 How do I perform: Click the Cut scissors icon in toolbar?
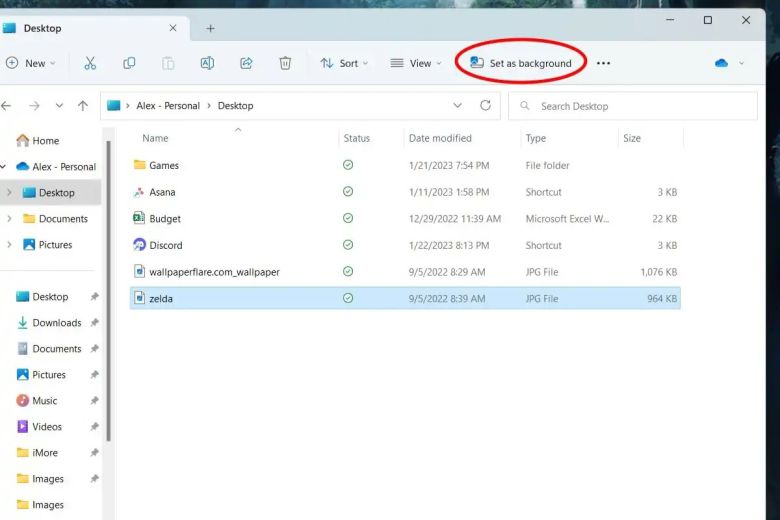[90, 63]
